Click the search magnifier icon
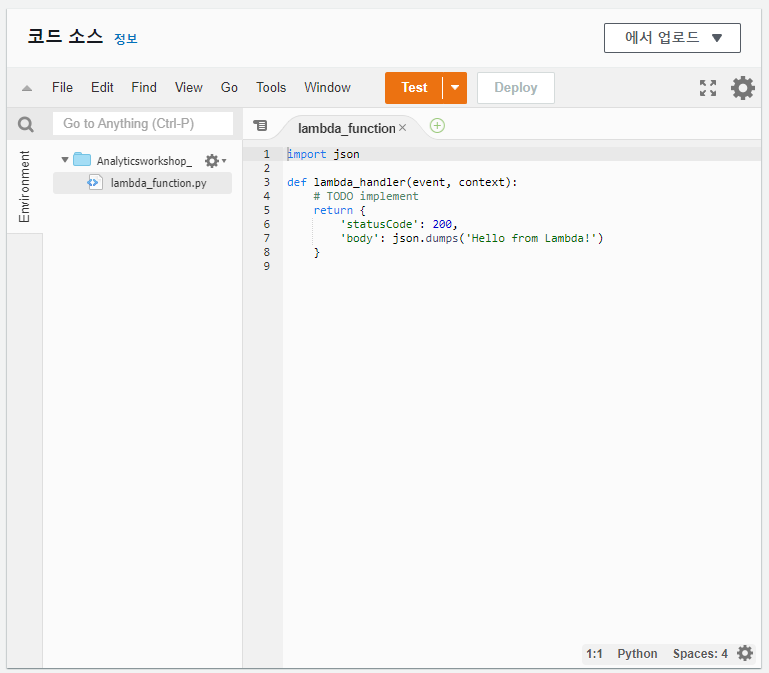Image resolution: width=769 pixels, height=673 pixels. [26, 125]
